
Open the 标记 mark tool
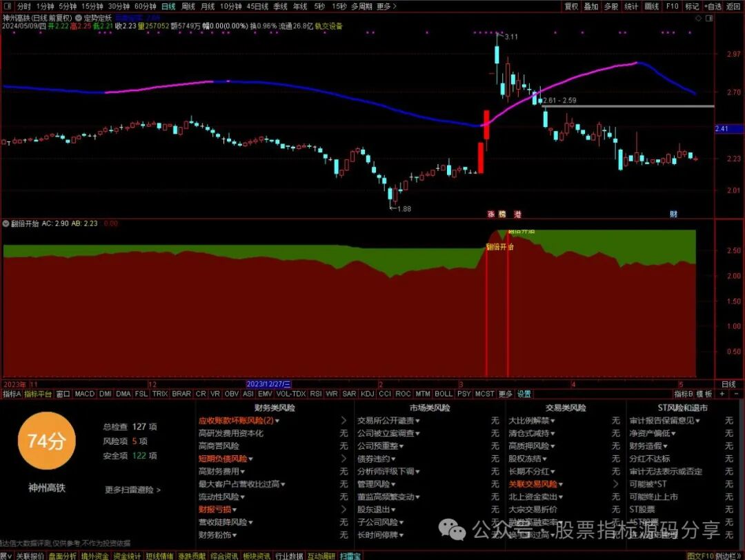coord(692,6)
